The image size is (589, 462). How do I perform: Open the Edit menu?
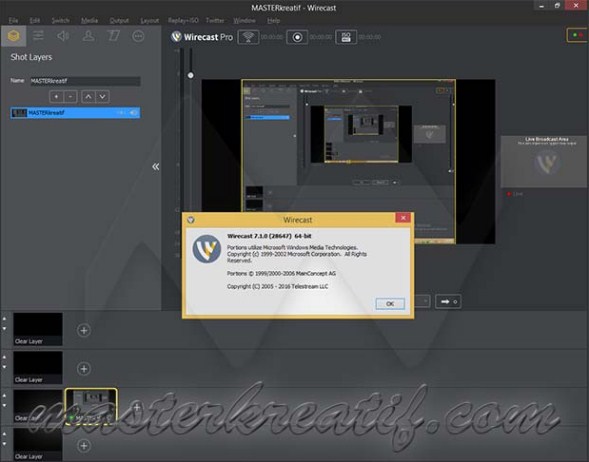pyautogui.click(x=35, y=20)
